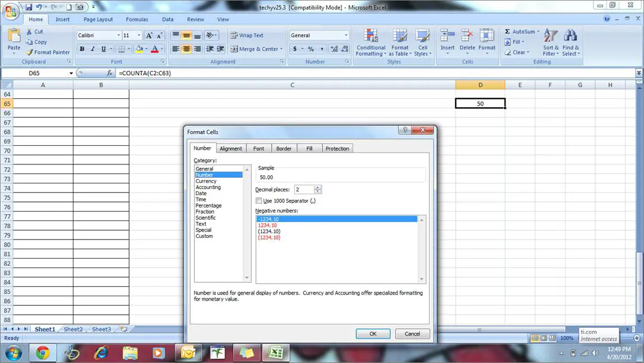Apply Percent Style to cell
This screenshot has height=363, width=644.
pyautogui.click(x=311, y=49)
